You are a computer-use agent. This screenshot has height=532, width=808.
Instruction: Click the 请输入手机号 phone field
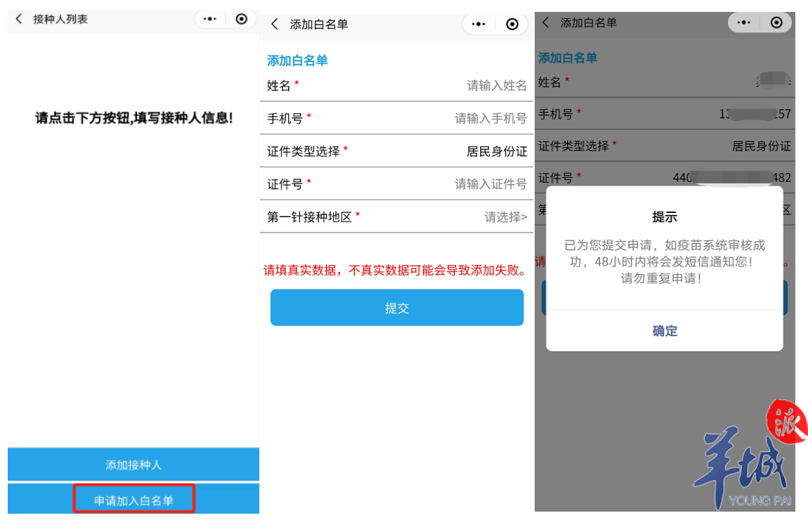[x=396, y=118]
